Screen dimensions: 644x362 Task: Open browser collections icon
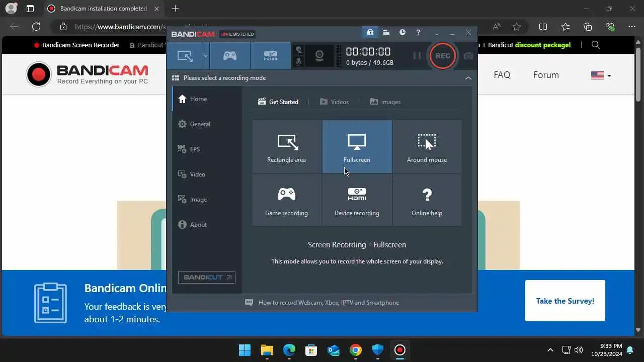[x=588, y=27]
